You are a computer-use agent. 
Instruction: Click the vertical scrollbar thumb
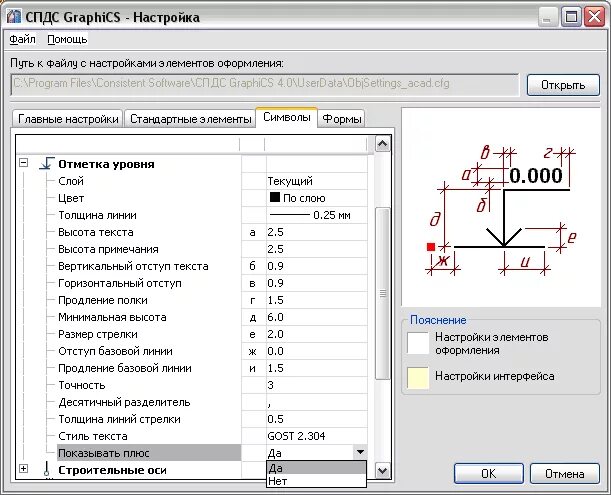pyautogui.click(x=383, y=293)
